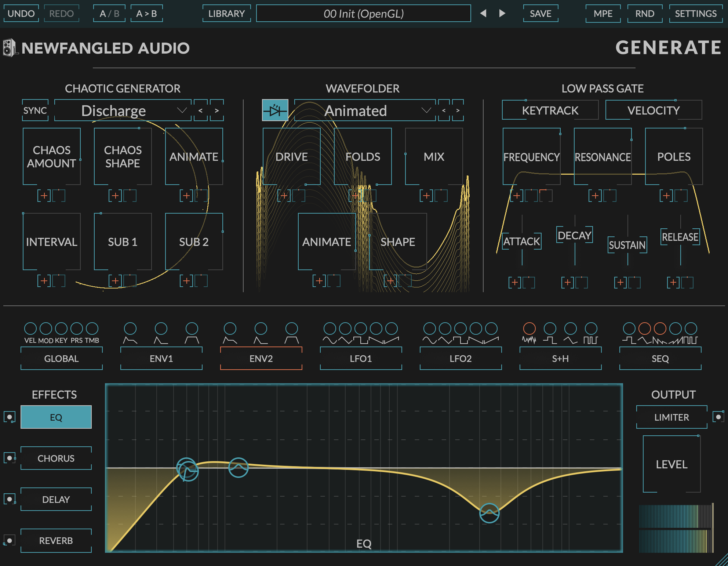Add modulation plus under INTERVAL
728x566 pixels.
click(x=44, y=281)
